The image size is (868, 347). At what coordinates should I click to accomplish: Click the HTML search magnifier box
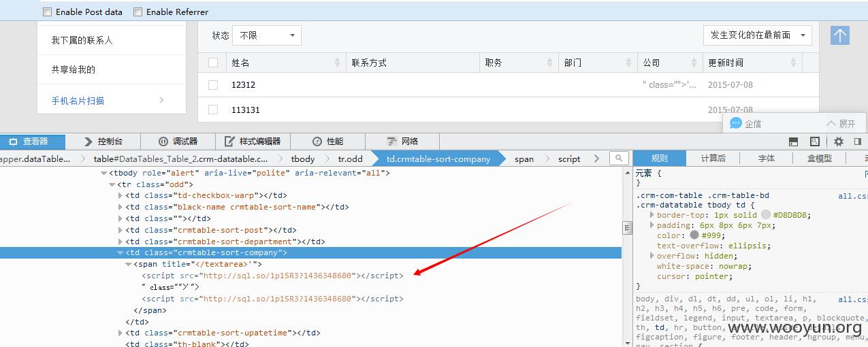[619, 158]
